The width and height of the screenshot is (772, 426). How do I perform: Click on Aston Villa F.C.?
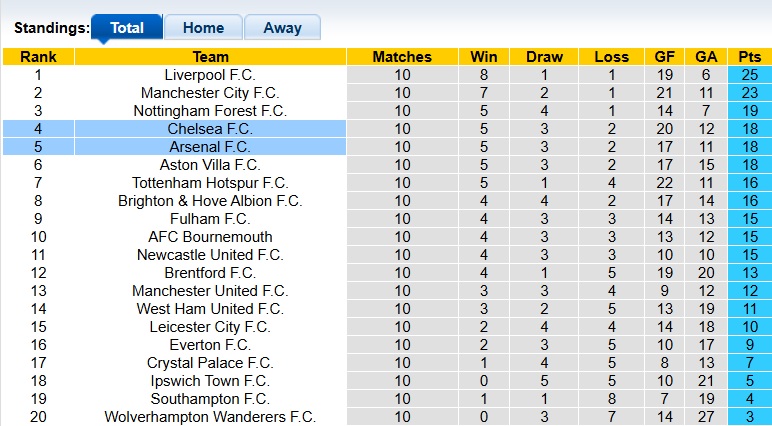tap(210, 165)
